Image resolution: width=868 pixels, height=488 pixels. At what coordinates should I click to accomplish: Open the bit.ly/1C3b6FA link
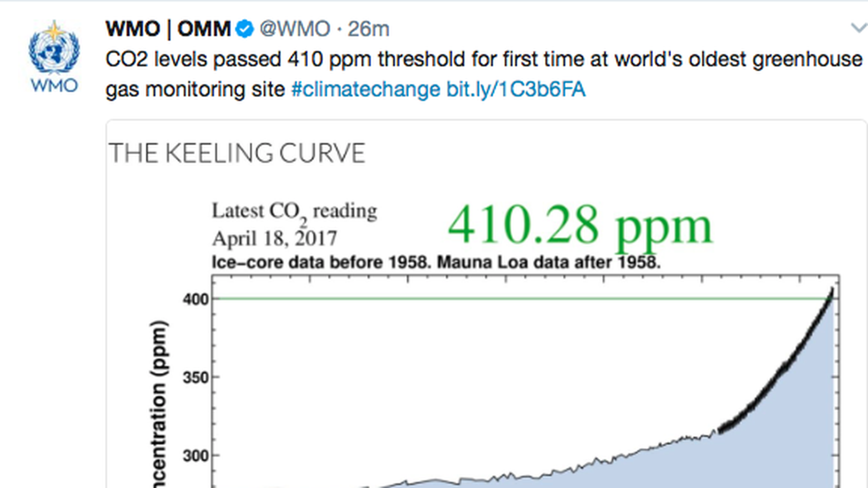516,89
